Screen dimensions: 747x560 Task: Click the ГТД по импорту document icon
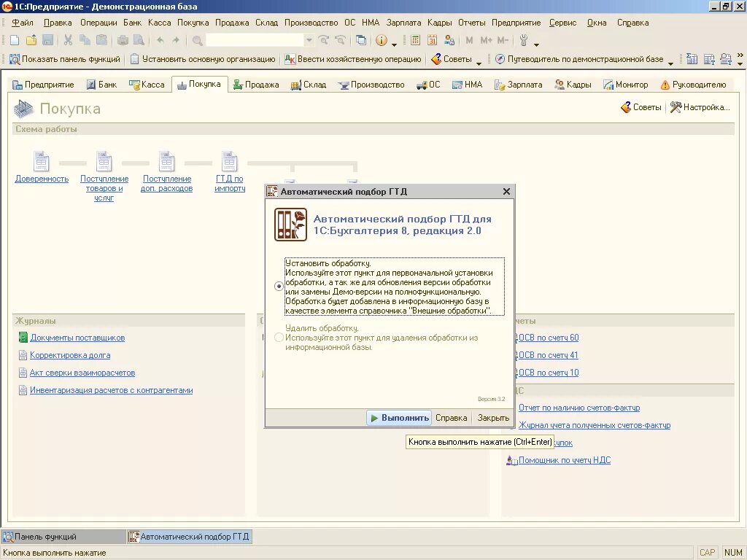230,161
